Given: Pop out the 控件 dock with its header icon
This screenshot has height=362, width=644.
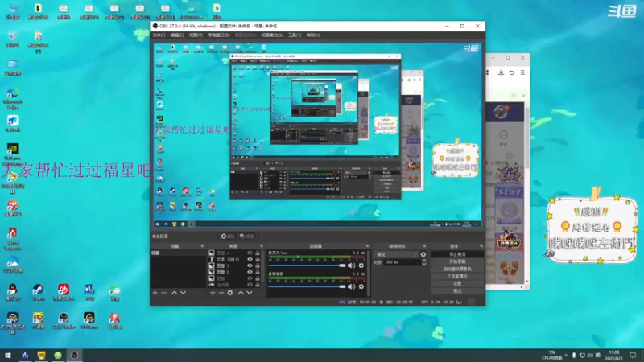Looking at the screenshot, I should [x=481, y=246].
